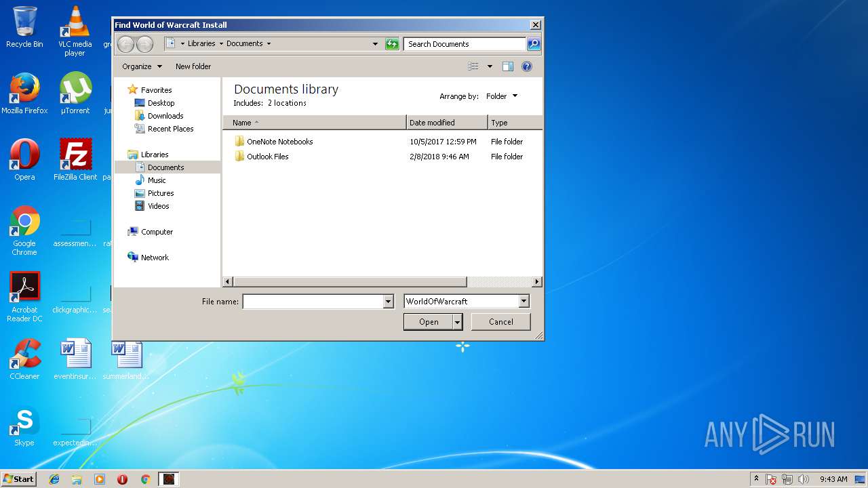The height and width of the screenshot is (488, 868).
Task: Select Recent Places in navigation pane
Action: click(x=170, y=129)
